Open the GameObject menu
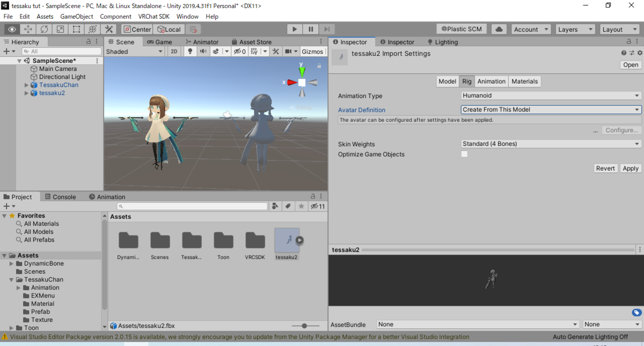The height and width of the screenshot is (346, 644). [x=77, y=17]
